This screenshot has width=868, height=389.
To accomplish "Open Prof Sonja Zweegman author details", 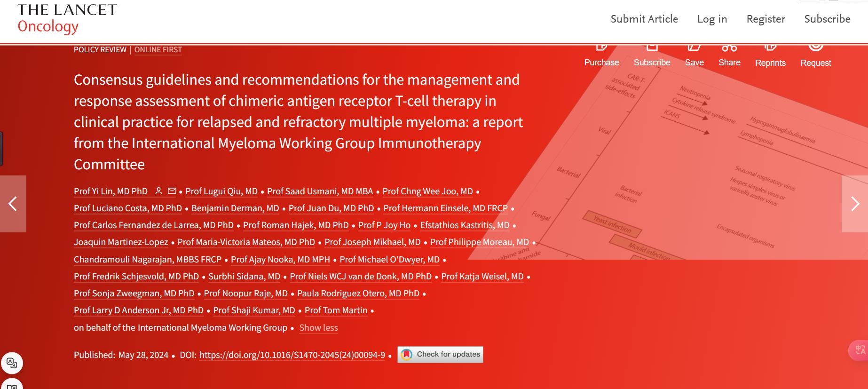I will (x=134, y=293).
